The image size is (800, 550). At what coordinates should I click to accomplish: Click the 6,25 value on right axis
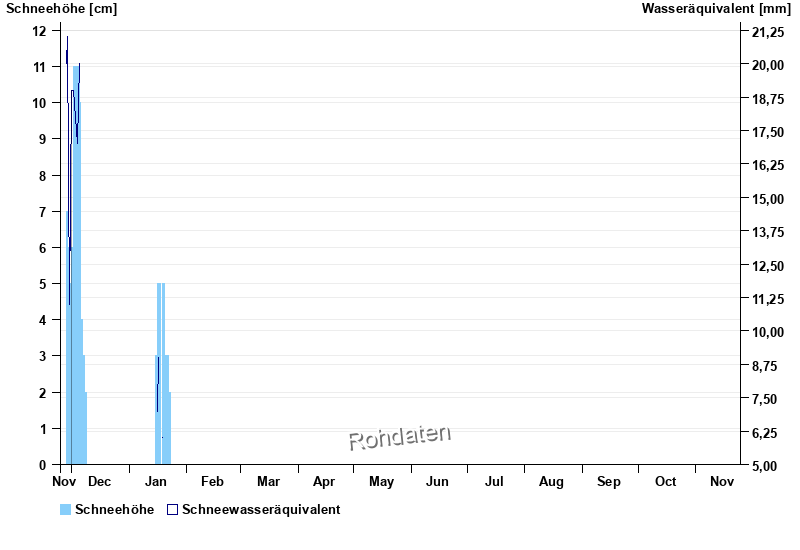click(768, 432)
